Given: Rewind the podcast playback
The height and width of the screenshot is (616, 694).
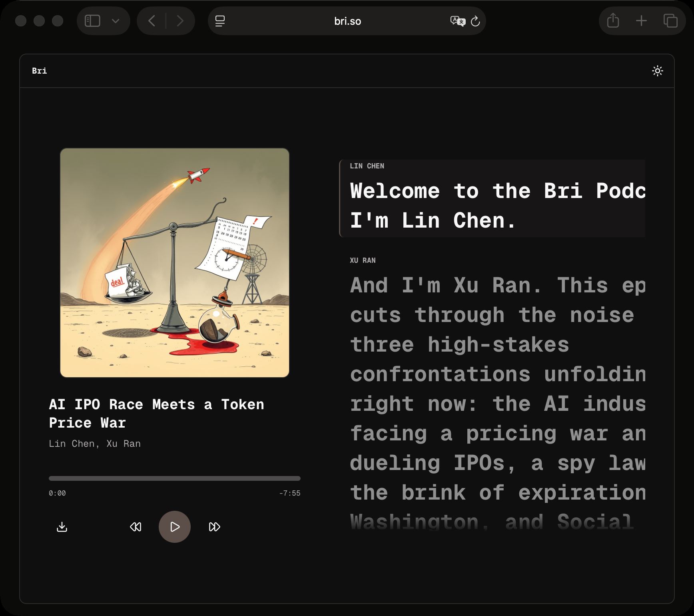Looking at the screenshot, I should point(136,527).
